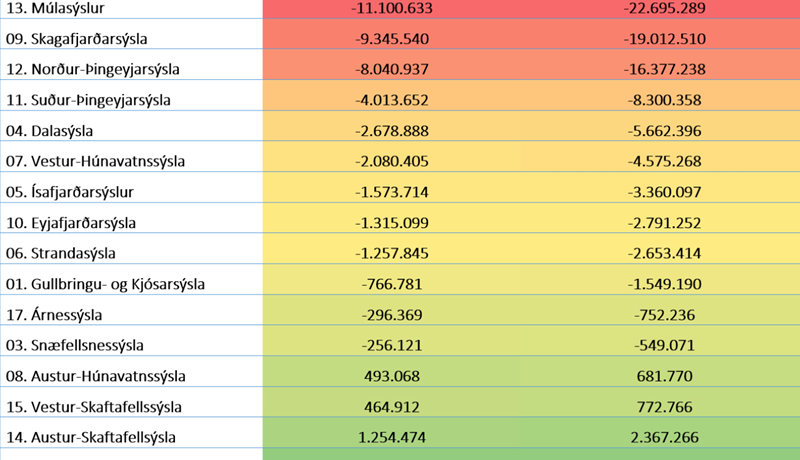Image resolution: width=800 pixels, height=460 pixels.
Task: Select the cell showing -11.100.633
Action: pos(393,8)
